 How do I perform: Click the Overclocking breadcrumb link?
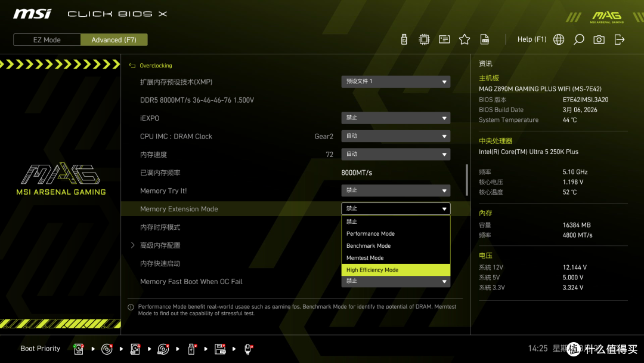156,65
